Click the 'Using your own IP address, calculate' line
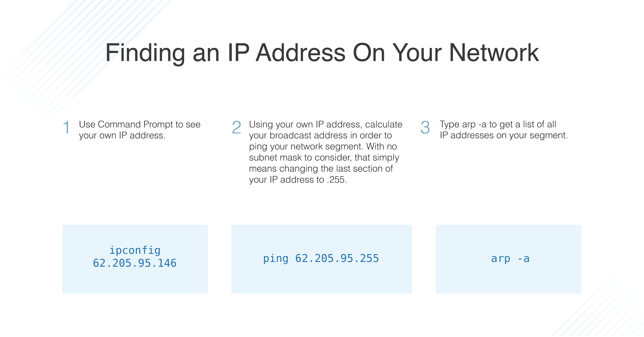Screen dimensions: 644x337 326,125
